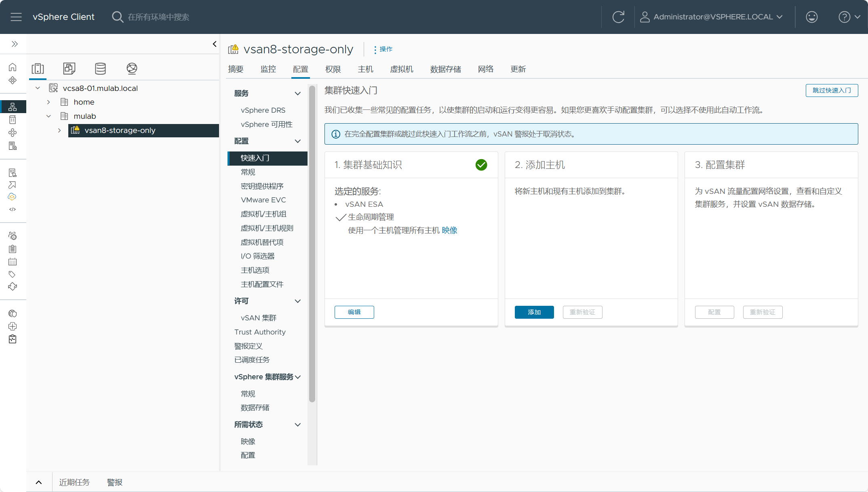Open Administration gears icon in sidebar

click(x=13, y=236)
